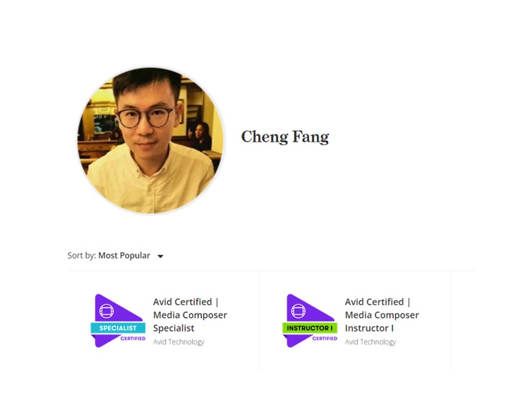Click the teal SPECIALIST banner on badge
Screen dimensions: 532x400
(x=118, y=328)
